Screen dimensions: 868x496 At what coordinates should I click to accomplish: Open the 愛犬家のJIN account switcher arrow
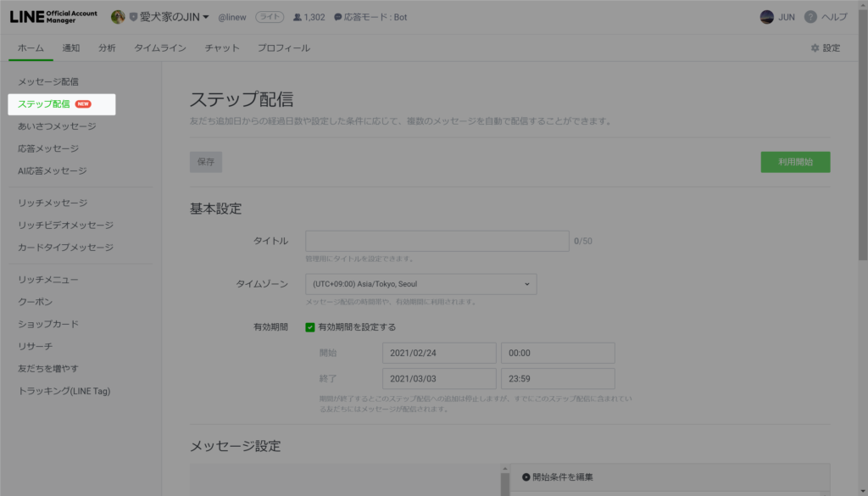point(206,17)
